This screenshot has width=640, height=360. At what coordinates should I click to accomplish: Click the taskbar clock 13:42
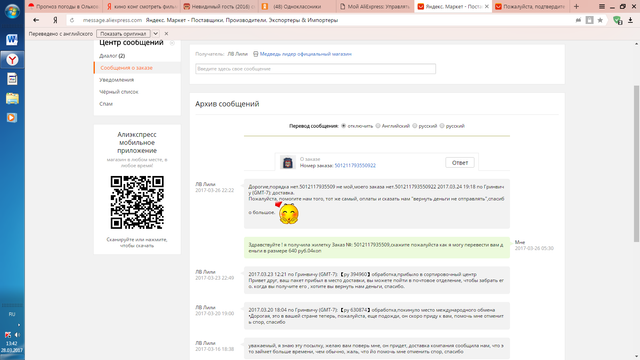tap(12, 344)
